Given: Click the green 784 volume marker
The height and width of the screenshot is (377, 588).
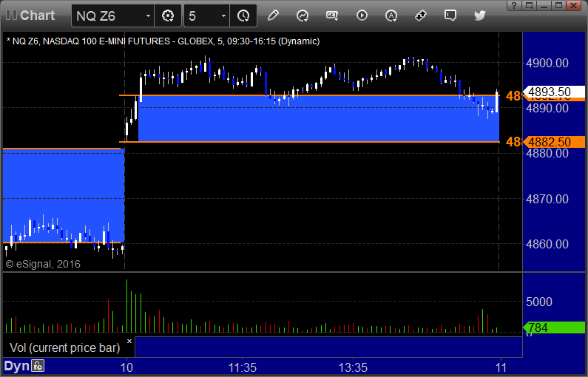Looking at the screenshot, I should pyautogui.click(x=554, y=327).
